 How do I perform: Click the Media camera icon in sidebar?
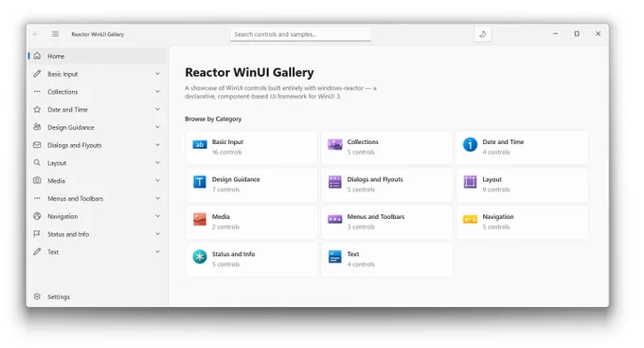click(x=37, y=180)
